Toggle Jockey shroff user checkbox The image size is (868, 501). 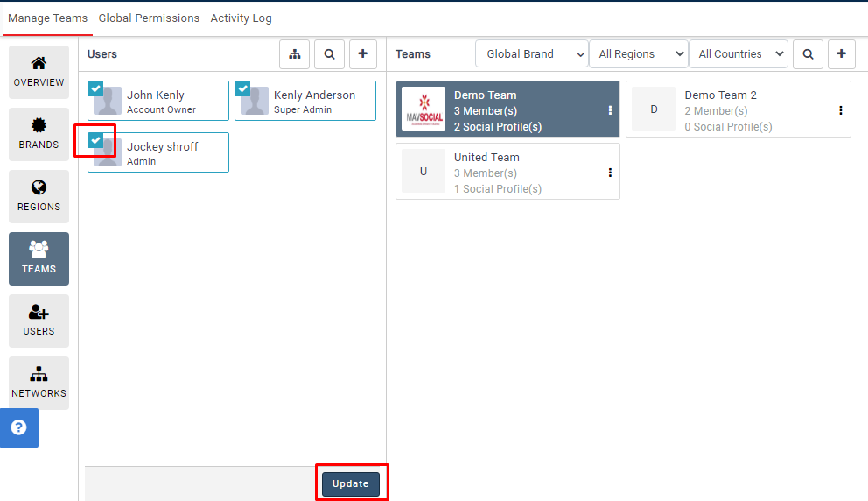(x=95, y=140)
